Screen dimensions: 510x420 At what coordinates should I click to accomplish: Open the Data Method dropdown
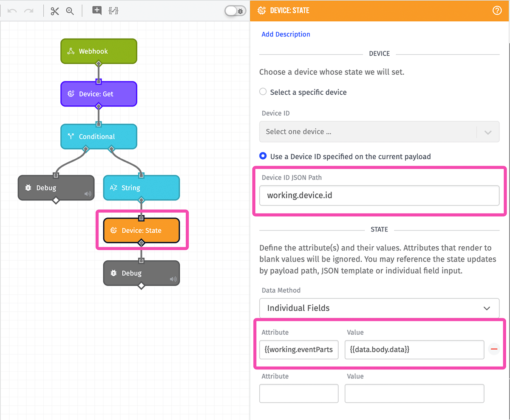(x=379, y=308)
